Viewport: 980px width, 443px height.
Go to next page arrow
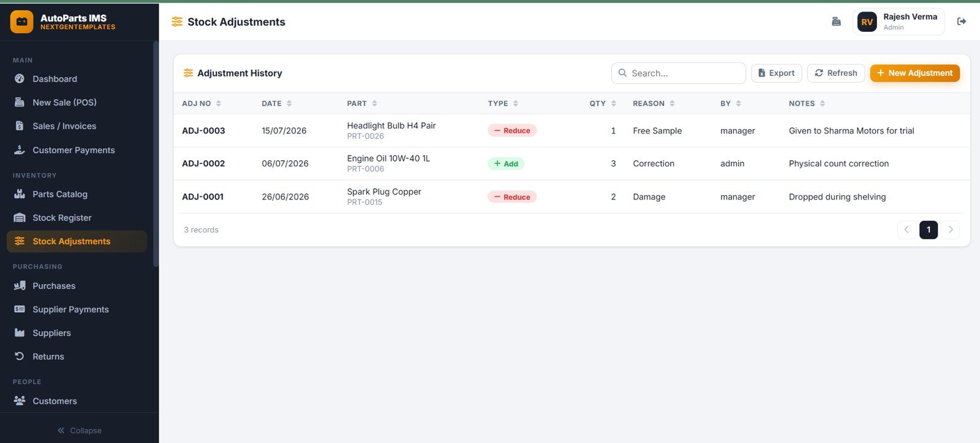pyautogui.click(x=951, y=229)
